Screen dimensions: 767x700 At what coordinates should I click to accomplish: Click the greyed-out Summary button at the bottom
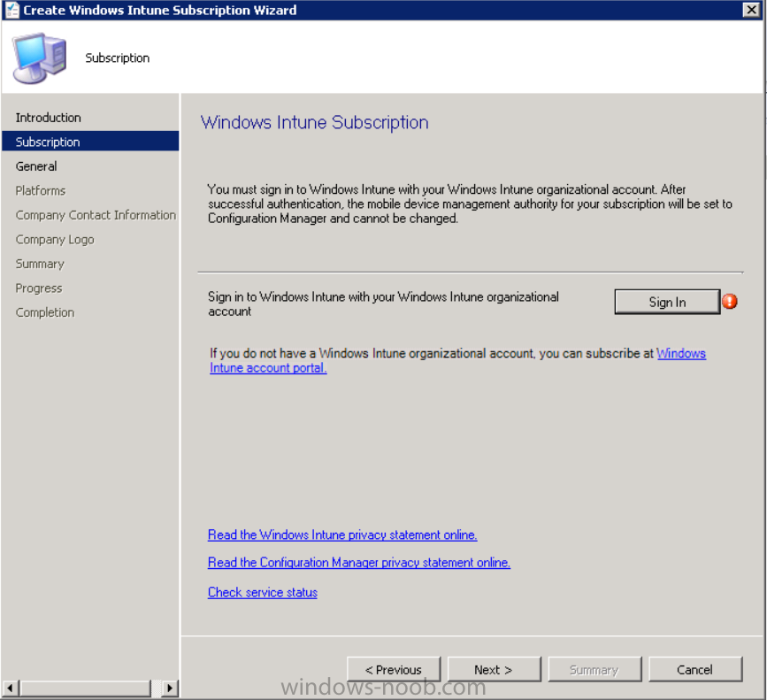point(594,669)
